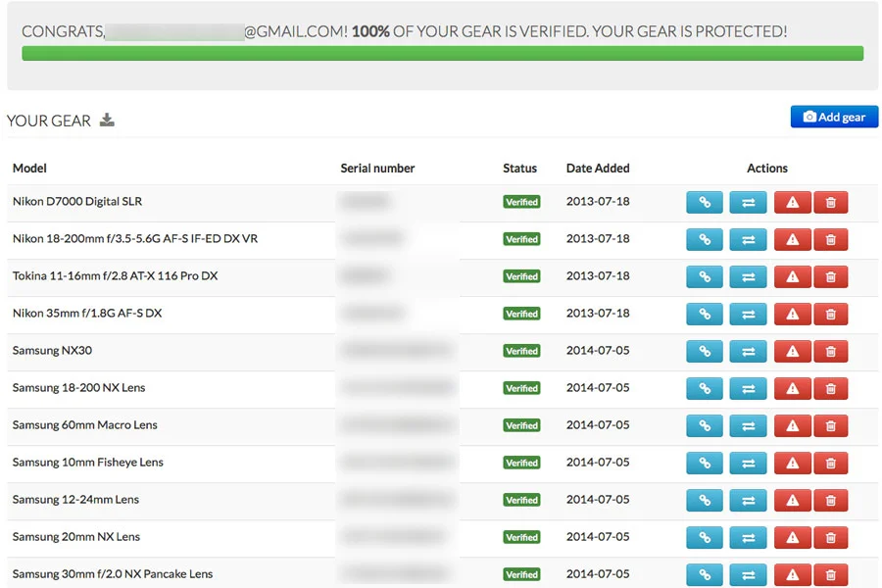The height and width of the screenshot is (588, 882).
Task: Click link icon for Samsung 12-24mm Lens
Action: (x=705, y=500)
